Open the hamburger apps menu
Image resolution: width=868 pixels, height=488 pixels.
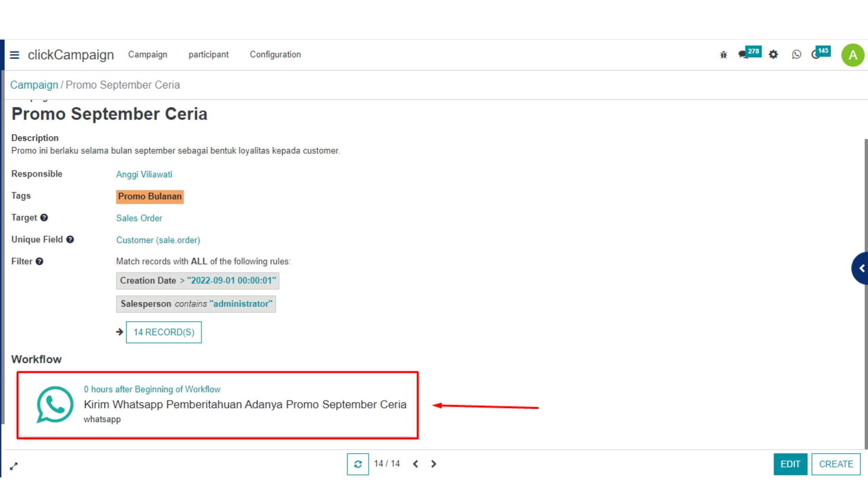14,55
